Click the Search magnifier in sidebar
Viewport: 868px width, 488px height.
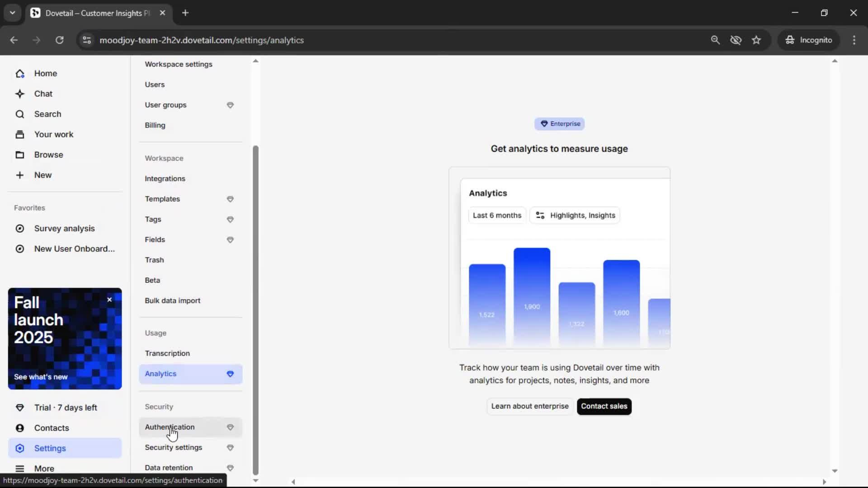point(20,114)
